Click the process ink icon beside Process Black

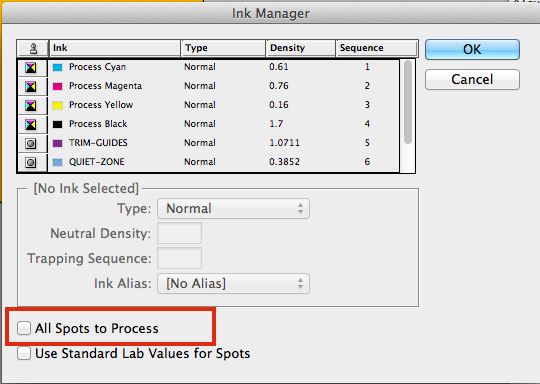[x=31, y=124]
